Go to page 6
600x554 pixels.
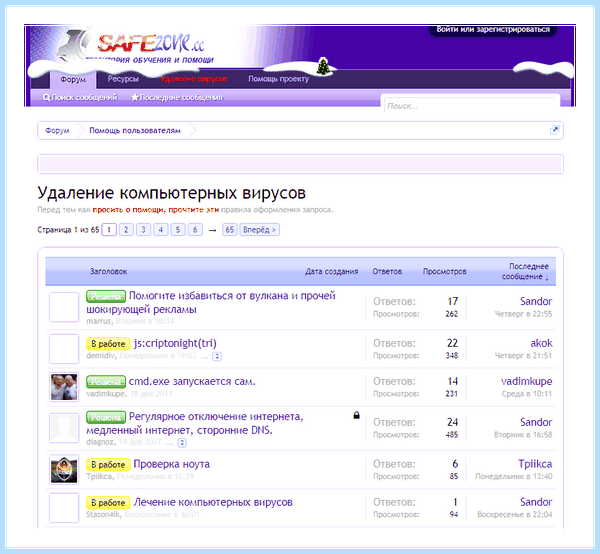(x=195, y=230)
